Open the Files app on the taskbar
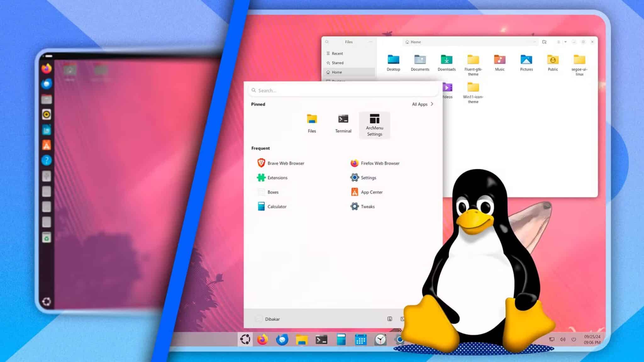Screen dimensions: 644x362 coord(302,340)
